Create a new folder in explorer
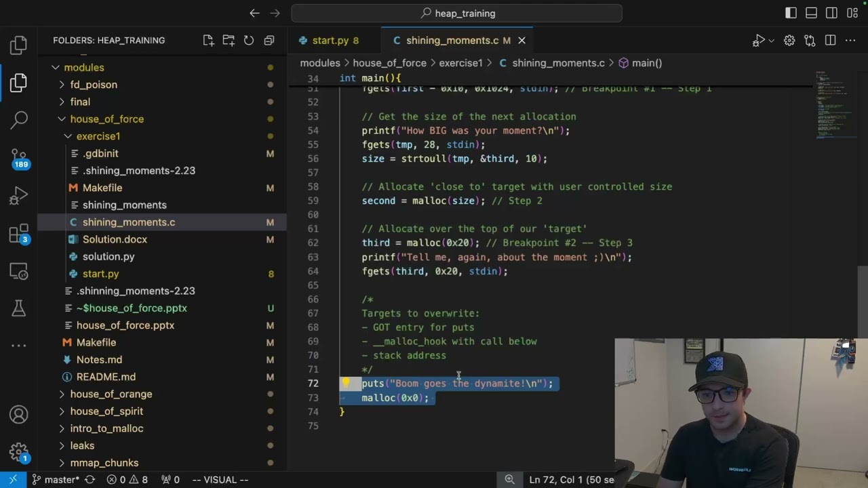Viewport: 868px width, 488px height. pyautogui.click(x=229, y=41)
